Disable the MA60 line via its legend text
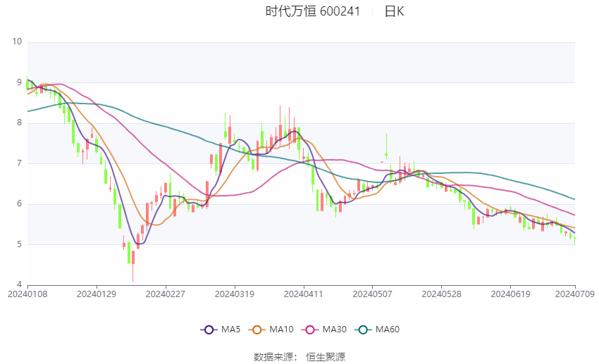This screenshot has width=599, height=364. pos(387,330)
